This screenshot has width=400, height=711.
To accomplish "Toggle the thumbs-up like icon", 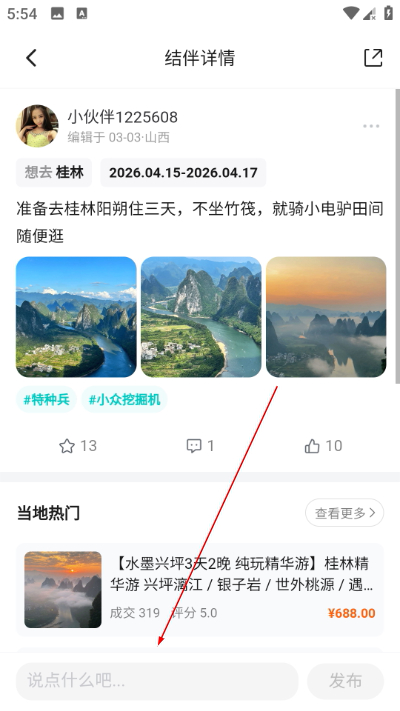I will click(312, 446).
